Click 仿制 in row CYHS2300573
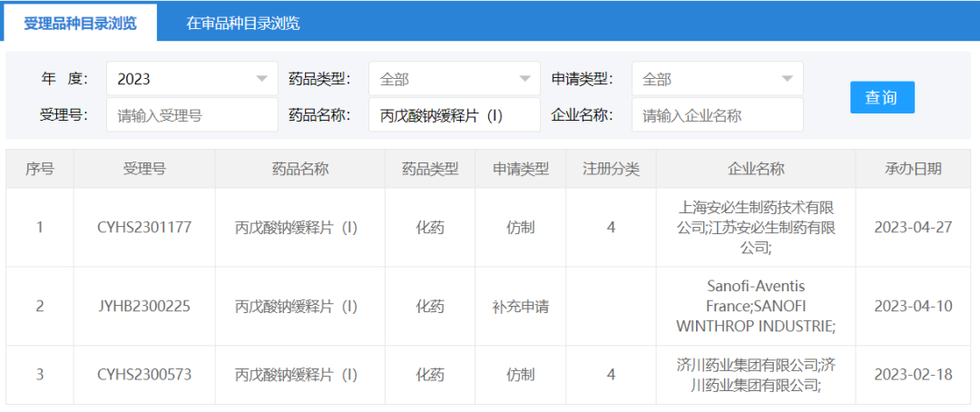The width and height of the screenshot is (980, 412). [x=521, y=375]
